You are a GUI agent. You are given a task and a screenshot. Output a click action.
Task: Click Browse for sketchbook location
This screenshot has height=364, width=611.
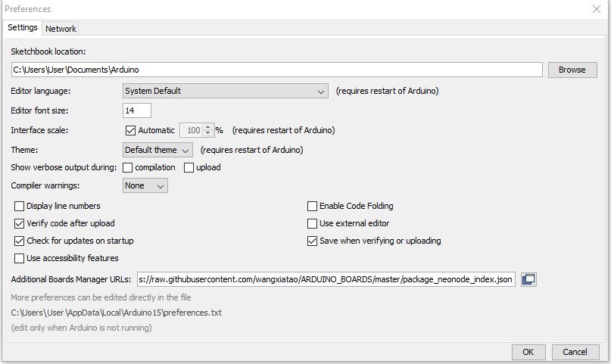[x=572, y=70]
